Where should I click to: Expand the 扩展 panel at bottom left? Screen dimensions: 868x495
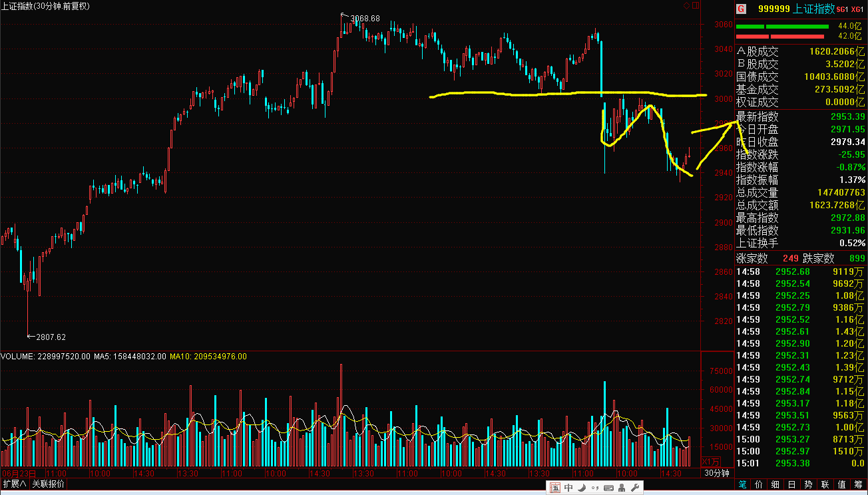pyautogui.click(x=14, y=484)
